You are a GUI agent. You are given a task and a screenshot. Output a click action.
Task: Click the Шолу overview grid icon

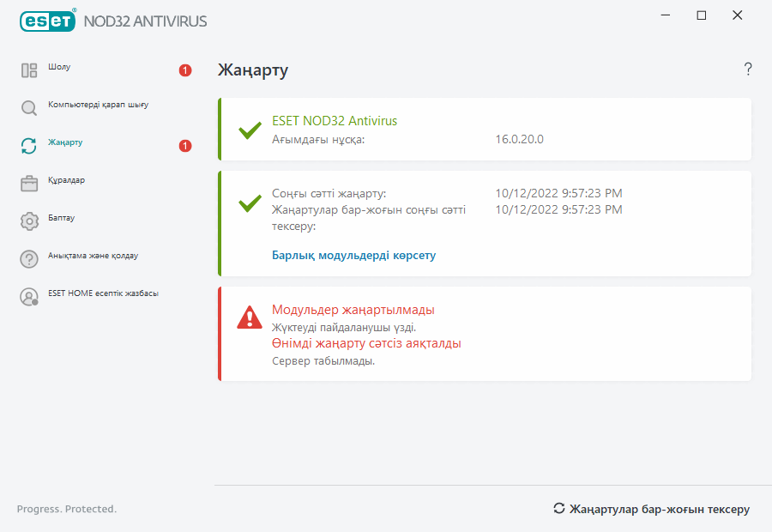pos(29,70)
